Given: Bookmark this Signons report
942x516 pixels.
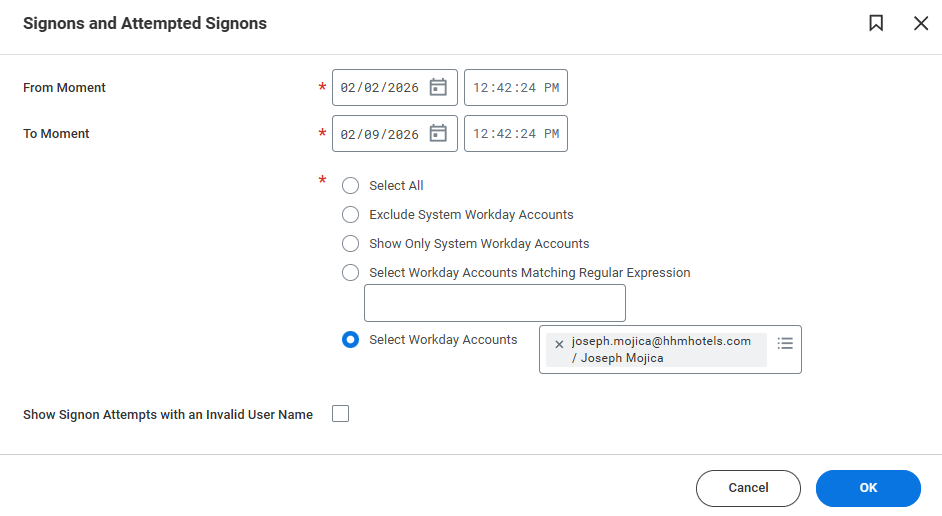Looking at the screenshot, I should (x=876, y=23).
